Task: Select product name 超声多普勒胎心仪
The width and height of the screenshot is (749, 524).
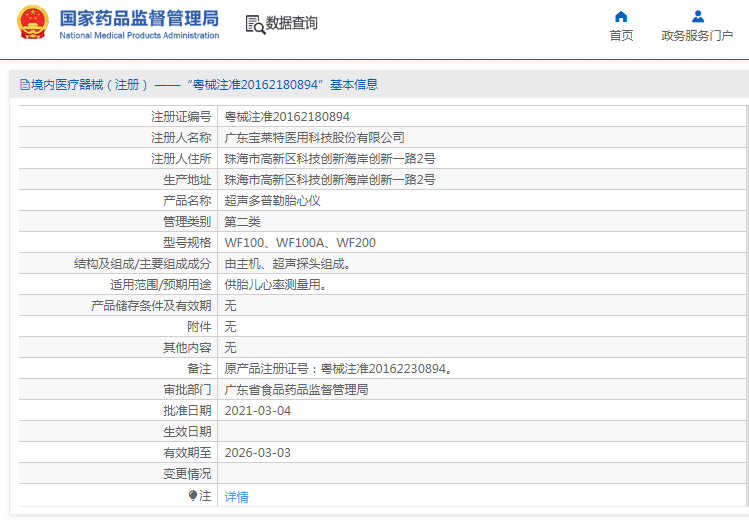Action: point(272,201)
